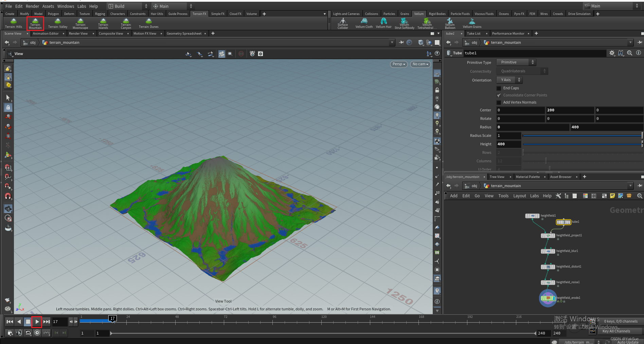Open the Orientation Y Axis dropdown

click(509, 80)
